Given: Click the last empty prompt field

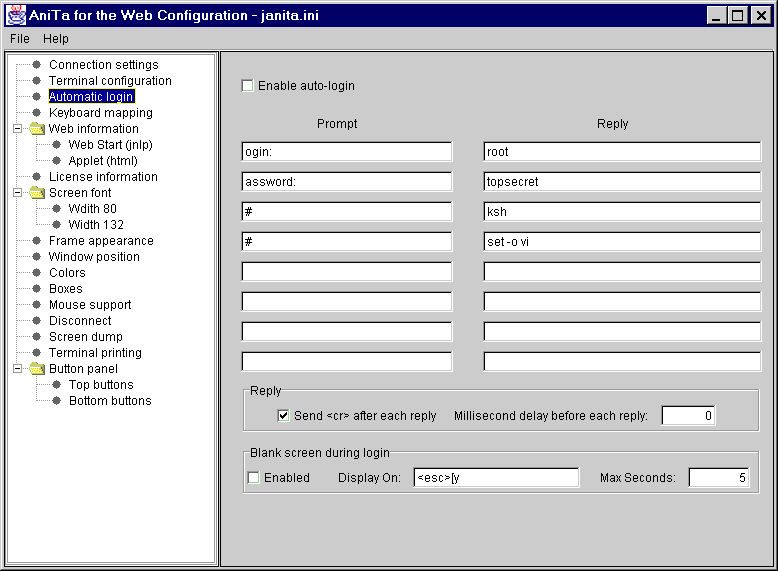Looking at the screenshot, I should (347, 362).
